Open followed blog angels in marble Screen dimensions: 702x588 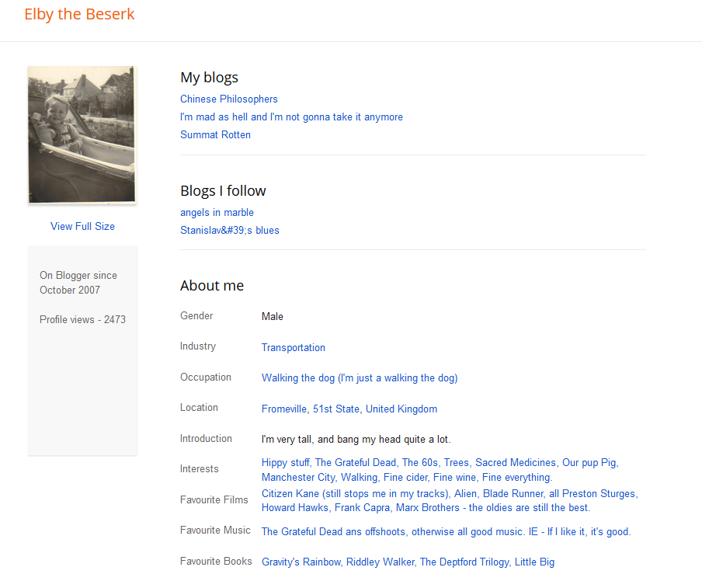(x=217, y=212)
